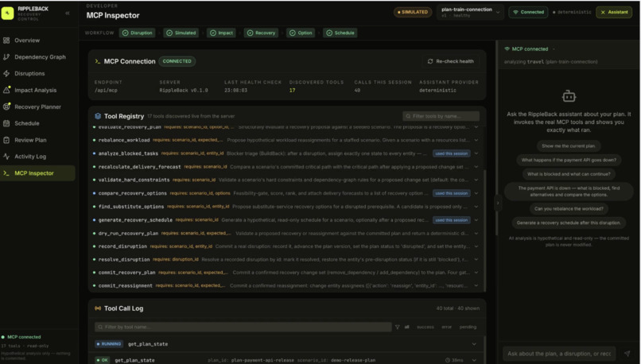641x364 pixels.
Task: Click commit_recovery_plan tool name
Action: (x=126, y=273)
